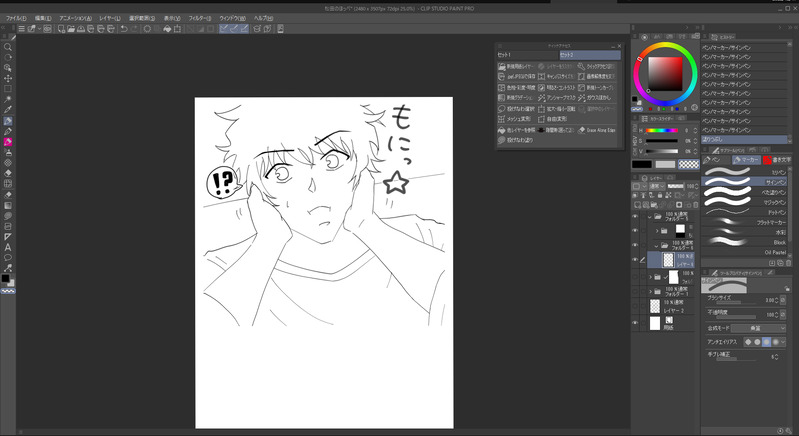Select the Balloon tool

coord(8,258)
